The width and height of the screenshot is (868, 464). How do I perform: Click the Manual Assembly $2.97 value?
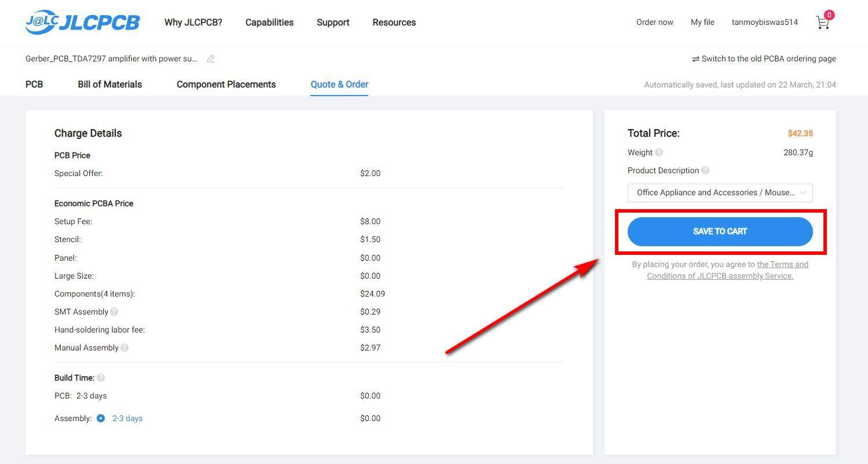pyautogui.click(x=370, y=348)
